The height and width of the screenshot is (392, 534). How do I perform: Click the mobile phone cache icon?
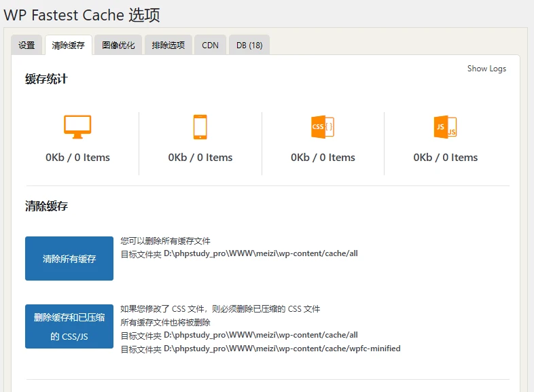[x=200, y=126]
